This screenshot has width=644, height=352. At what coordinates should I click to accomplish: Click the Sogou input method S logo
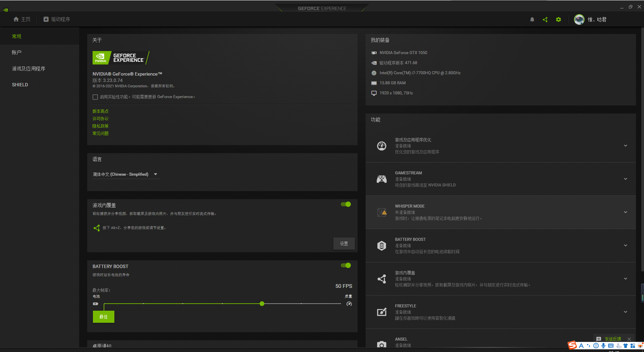572,345
